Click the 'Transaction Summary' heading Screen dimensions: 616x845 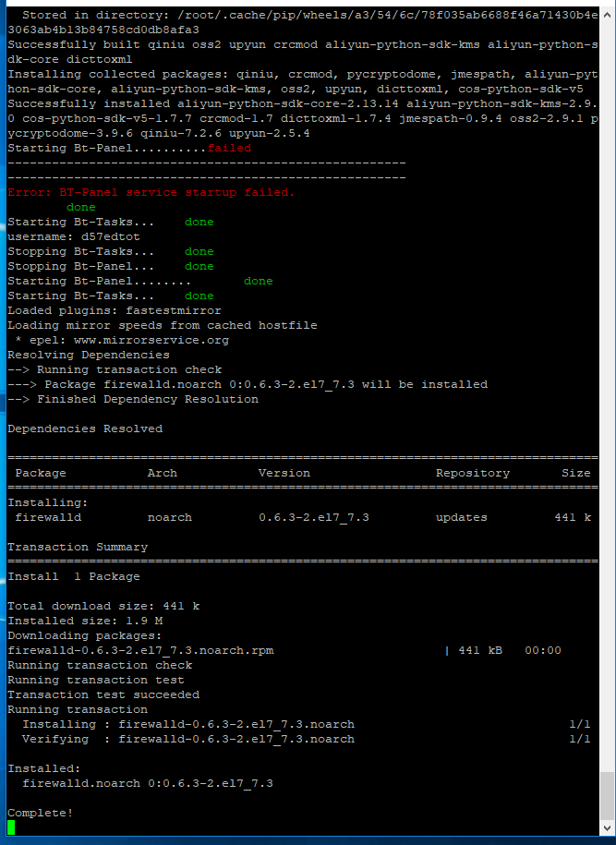point(77,547)
